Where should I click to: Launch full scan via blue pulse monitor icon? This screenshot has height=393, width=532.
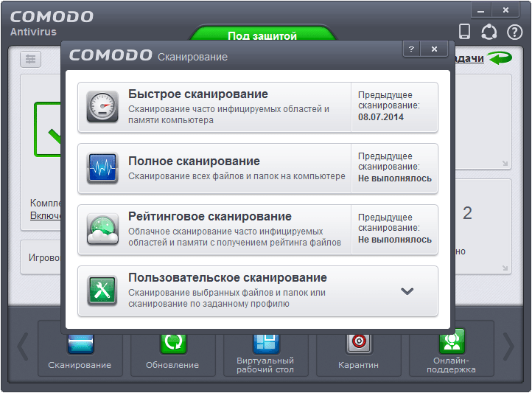pyautogui.click(x=102, y=168)
